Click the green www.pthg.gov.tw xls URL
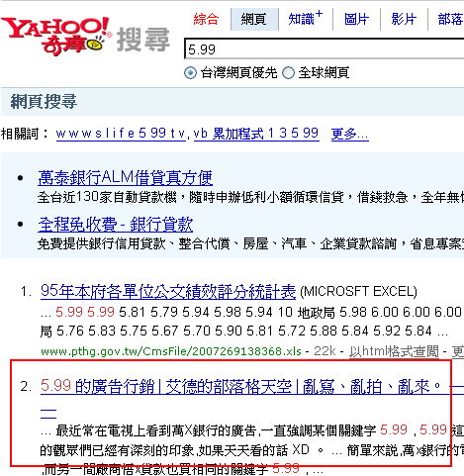The image size is (464, 476). coord(171,351)
